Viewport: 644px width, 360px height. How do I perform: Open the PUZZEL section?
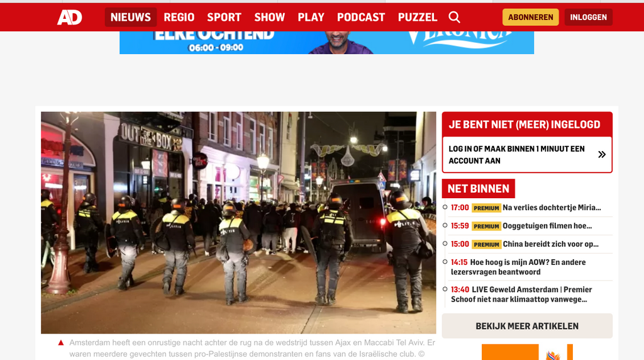point(418,17)
